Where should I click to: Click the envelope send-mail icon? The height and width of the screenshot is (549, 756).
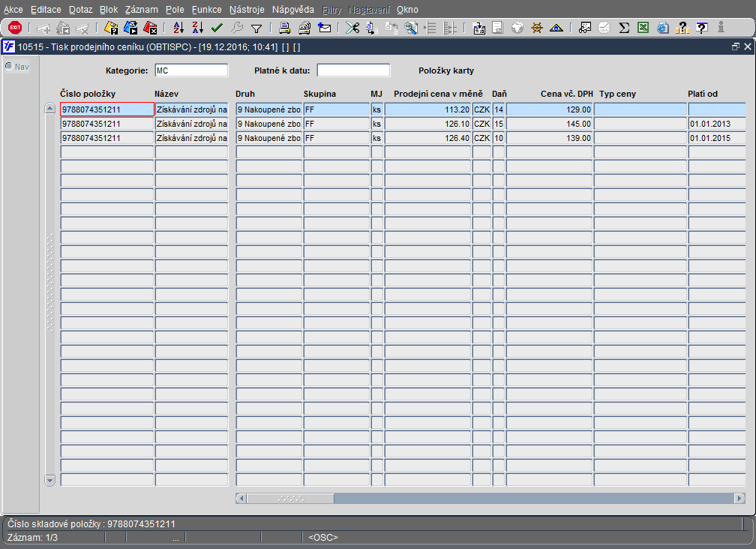(325, 28)
